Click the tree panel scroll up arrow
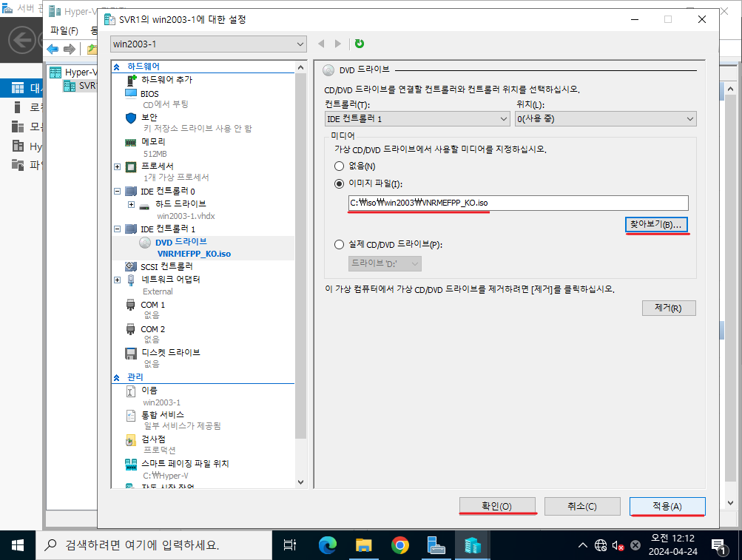This screenshot has height=560, width=742. click(x=300, y=68)
